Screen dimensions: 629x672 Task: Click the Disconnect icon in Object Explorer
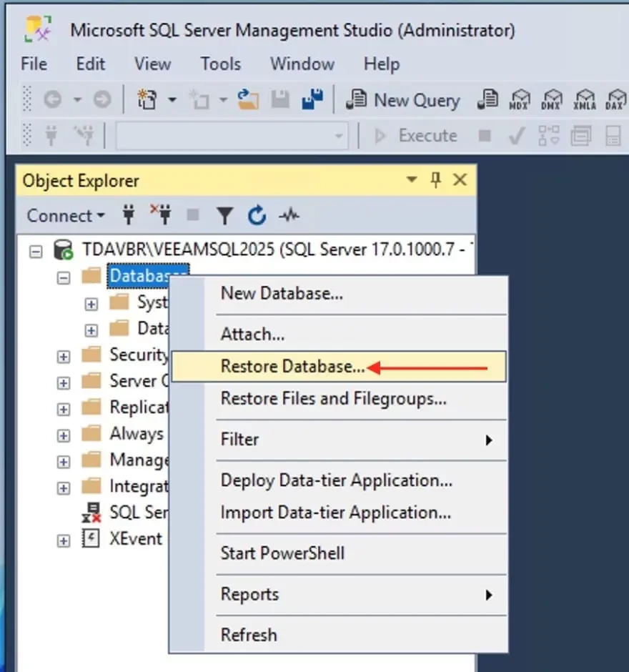pos(161,214)
